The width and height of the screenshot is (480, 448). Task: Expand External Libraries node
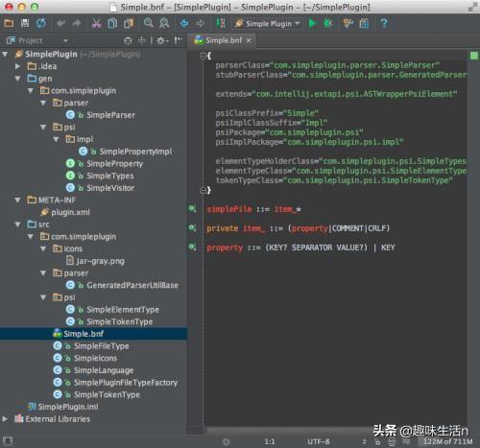tap(5, 419)
